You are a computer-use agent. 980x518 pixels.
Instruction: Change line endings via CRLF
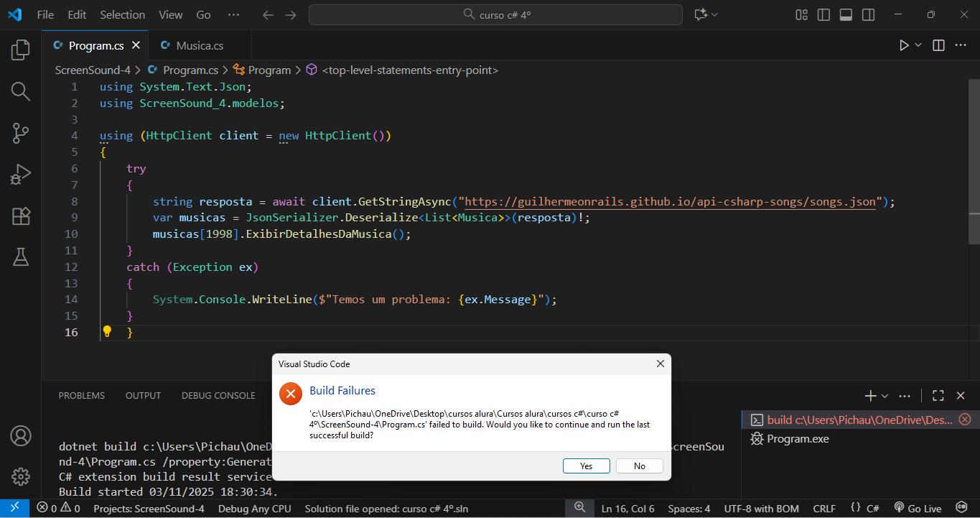(x=824, y=509)
